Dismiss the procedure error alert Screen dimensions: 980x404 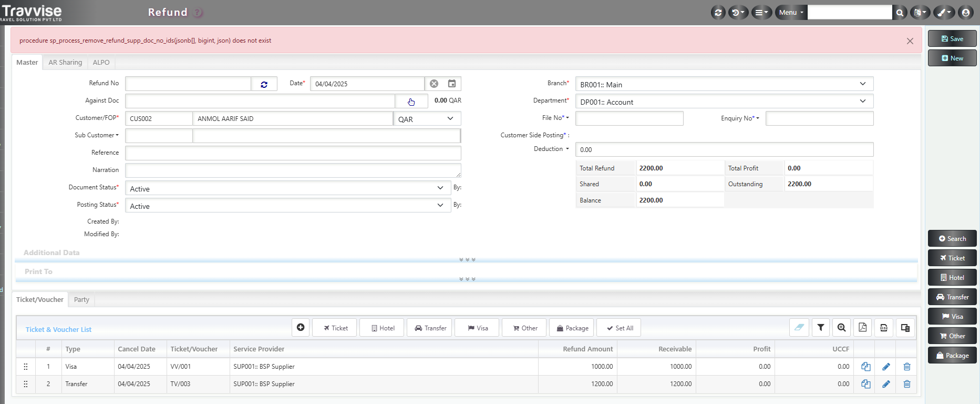point(910,41)
